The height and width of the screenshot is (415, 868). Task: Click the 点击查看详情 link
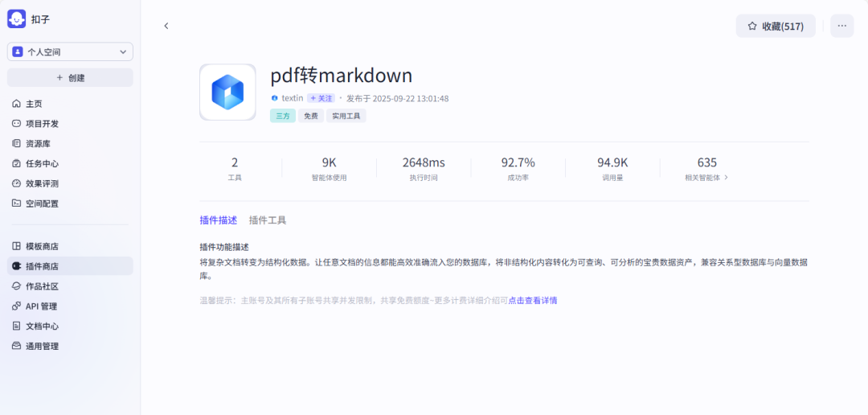(x=533, y=300)
